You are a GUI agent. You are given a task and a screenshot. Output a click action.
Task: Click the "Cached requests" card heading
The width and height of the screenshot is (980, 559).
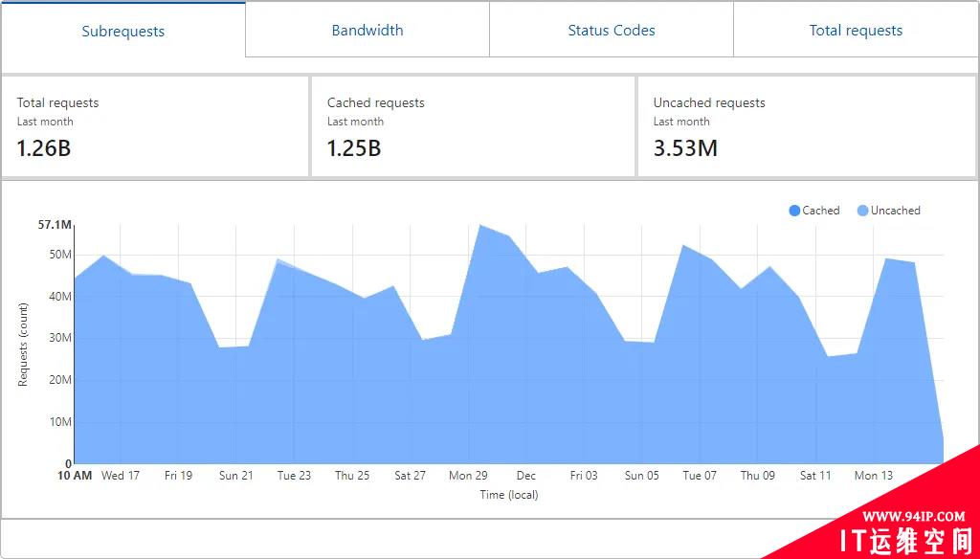[x=375, y=102]
